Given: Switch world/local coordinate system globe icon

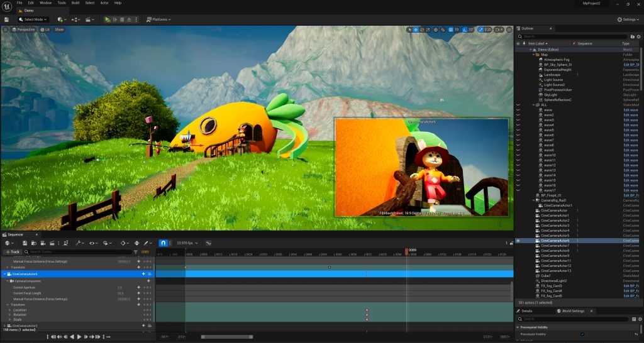Looking at the screenshot, I should click(x=436, y=30).
